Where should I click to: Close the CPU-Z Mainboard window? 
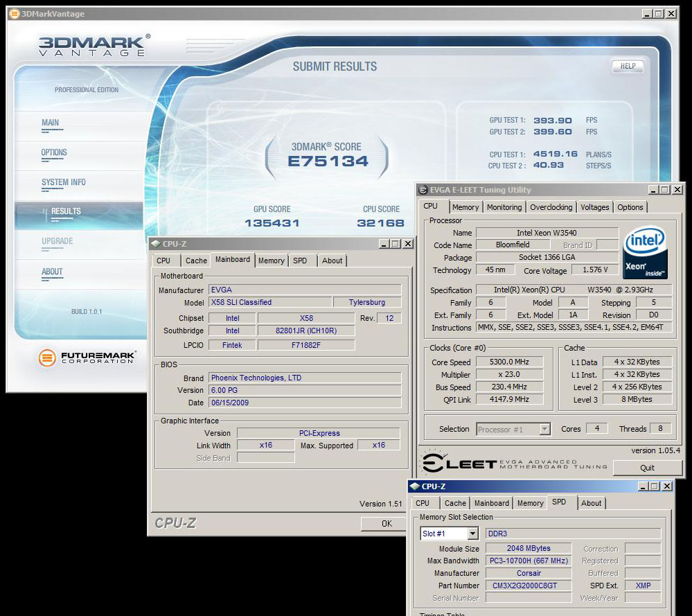[408, 244]
